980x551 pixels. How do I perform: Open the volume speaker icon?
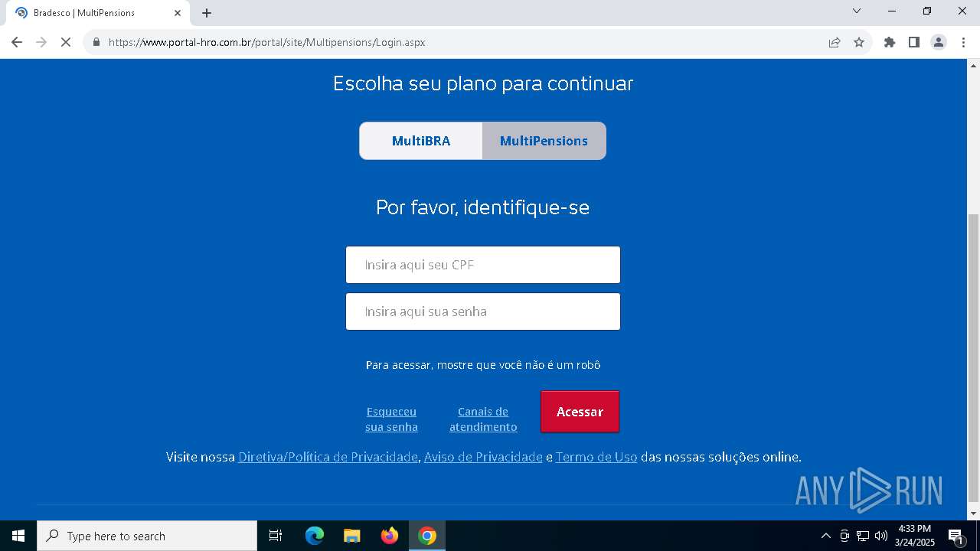881,536
